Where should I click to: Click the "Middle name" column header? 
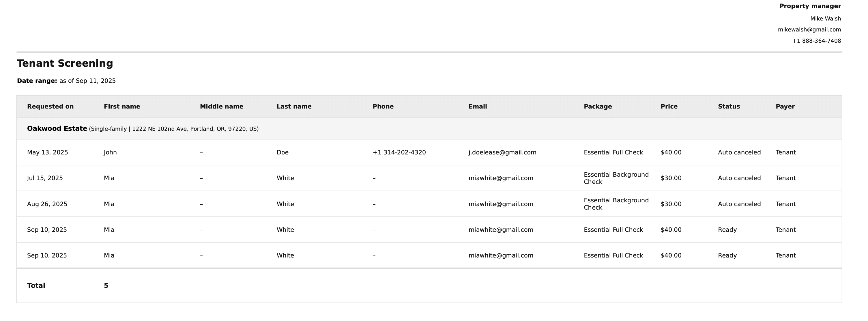222,107
